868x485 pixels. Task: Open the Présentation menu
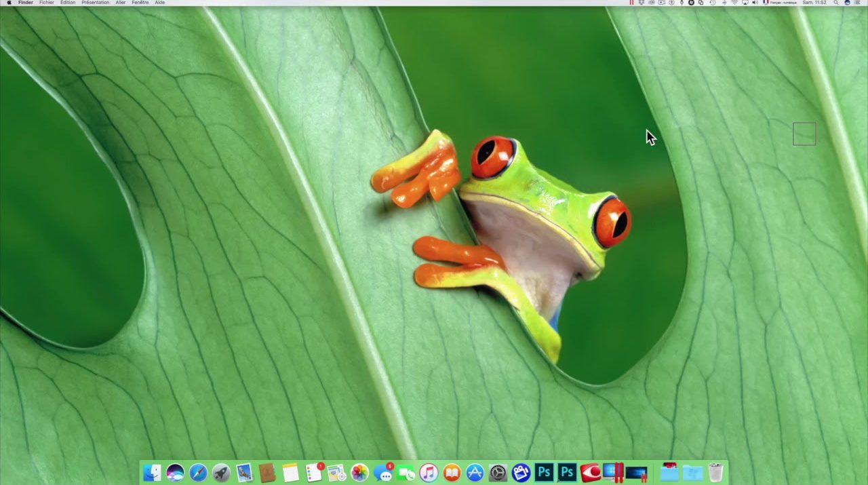point(95,3)
